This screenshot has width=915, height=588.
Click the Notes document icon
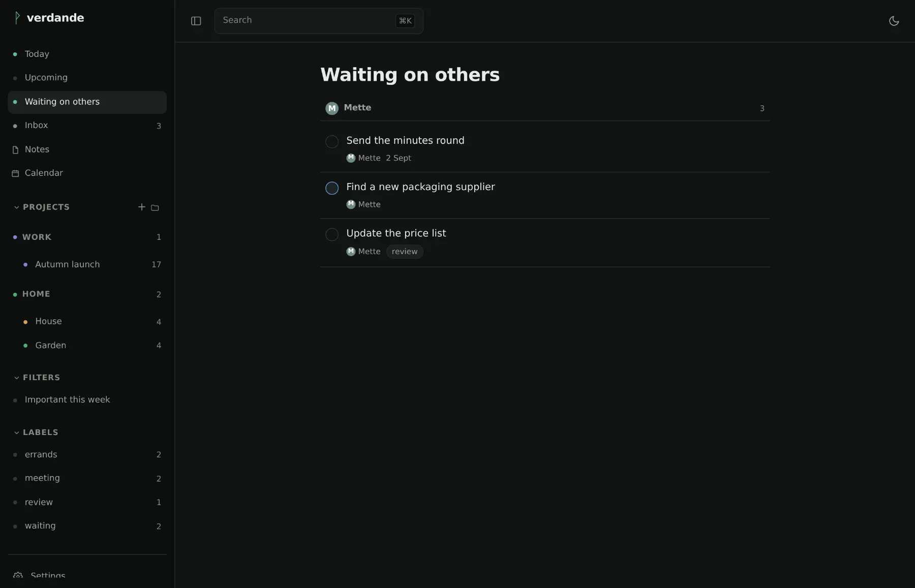[x=15, y=149]
